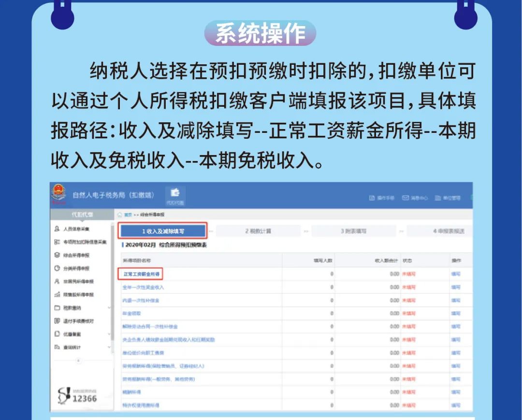Click the national tax emblem logo
The image size is (522, 420).
[x=58, y=193]
